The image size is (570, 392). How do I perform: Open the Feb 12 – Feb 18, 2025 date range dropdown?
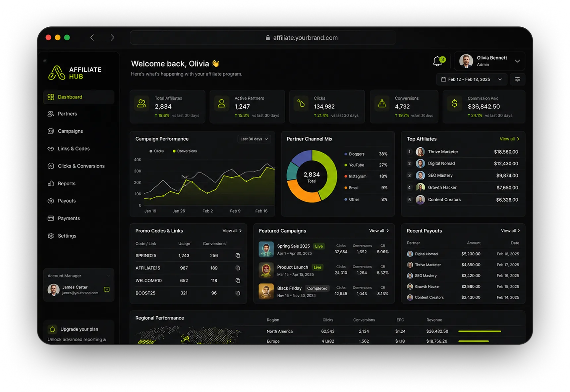coord(472,79)
